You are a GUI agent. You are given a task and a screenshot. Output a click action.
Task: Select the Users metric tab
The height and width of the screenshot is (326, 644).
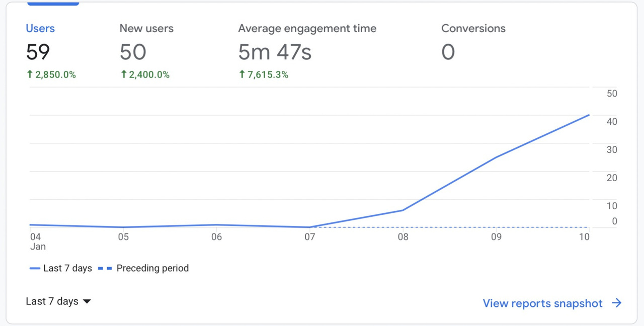tap(51, 51)
